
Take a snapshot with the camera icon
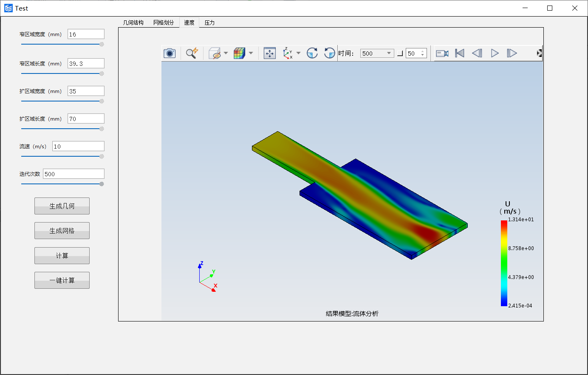pos(170,53)
